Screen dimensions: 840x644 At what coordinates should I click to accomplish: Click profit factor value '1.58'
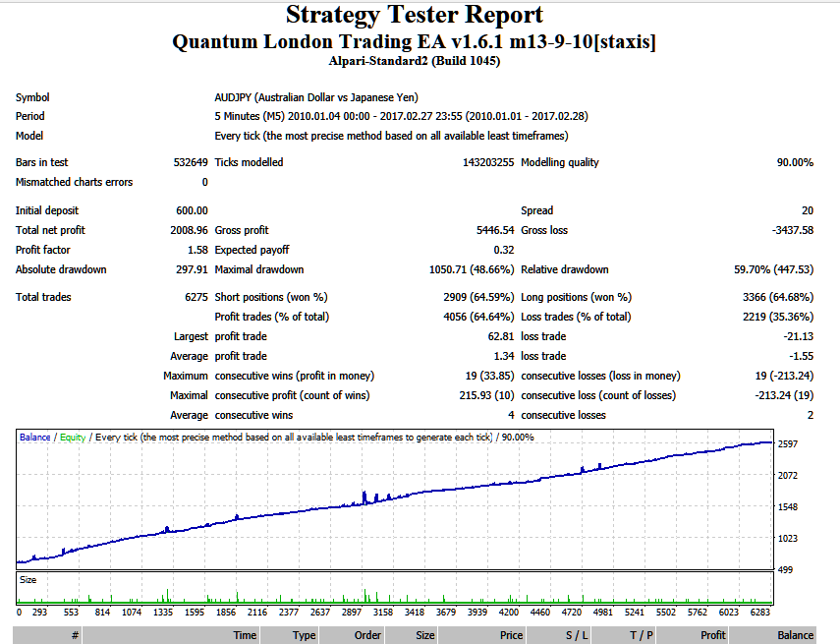click(x=197, y=250)
